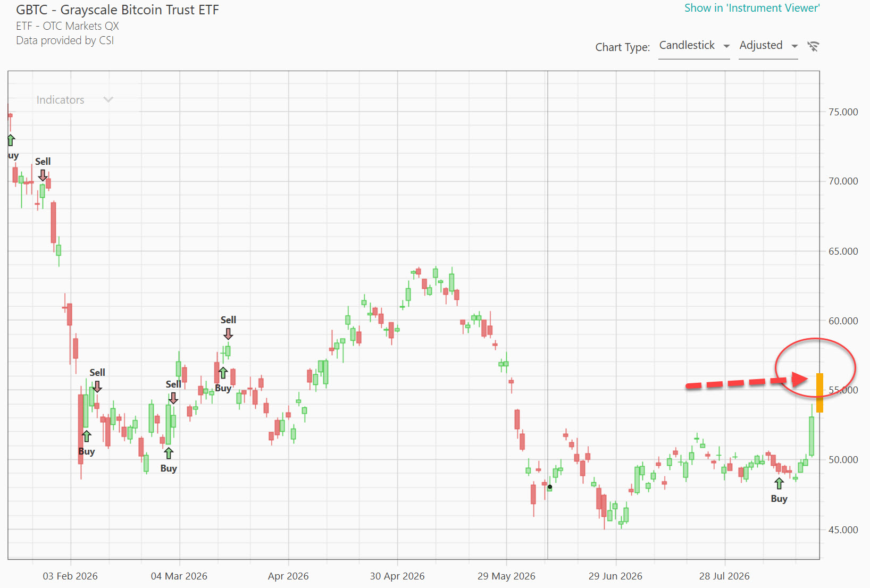Click the Buy arrow marker near 56.000 in March
This screenshot has width=870, height=588.
click(223, 372)
